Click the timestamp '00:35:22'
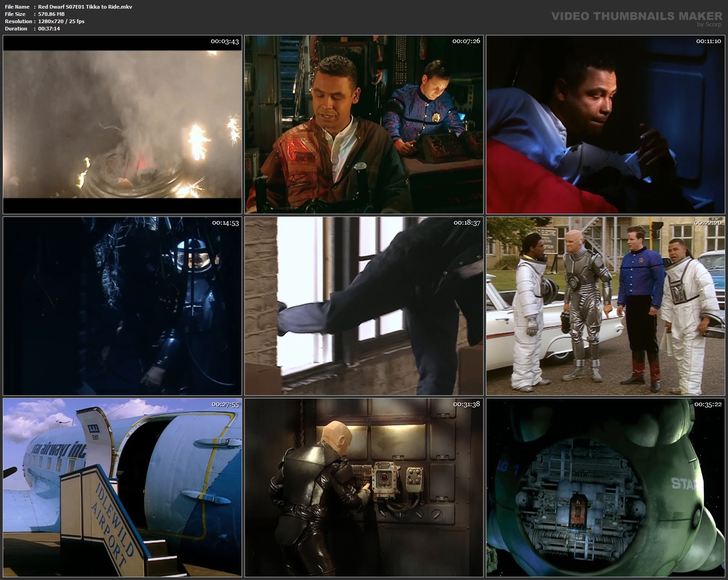728x580 pixels. pos(708,404)
